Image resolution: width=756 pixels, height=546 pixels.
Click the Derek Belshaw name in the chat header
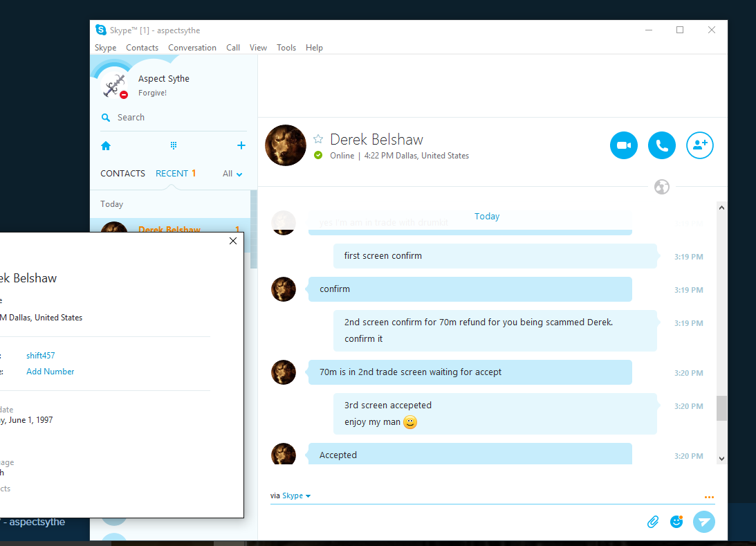pos(376,139)
